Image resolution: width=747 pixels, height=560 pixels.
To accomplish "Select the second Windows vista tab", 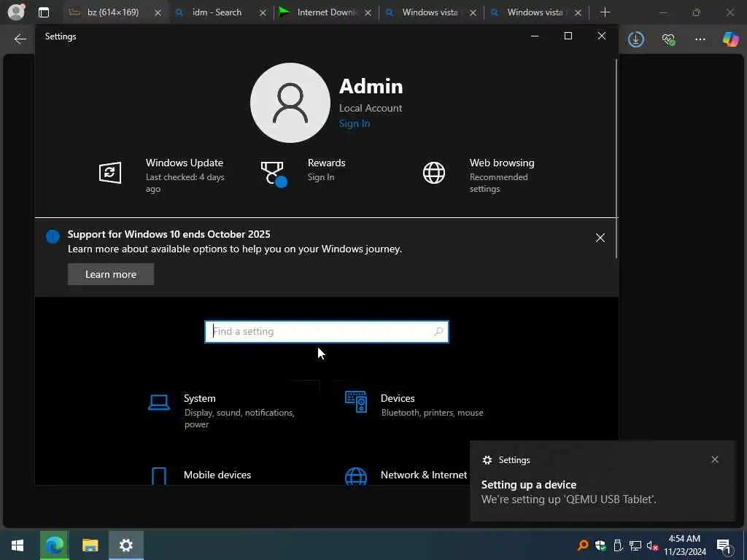I will [x=535, y=12].
